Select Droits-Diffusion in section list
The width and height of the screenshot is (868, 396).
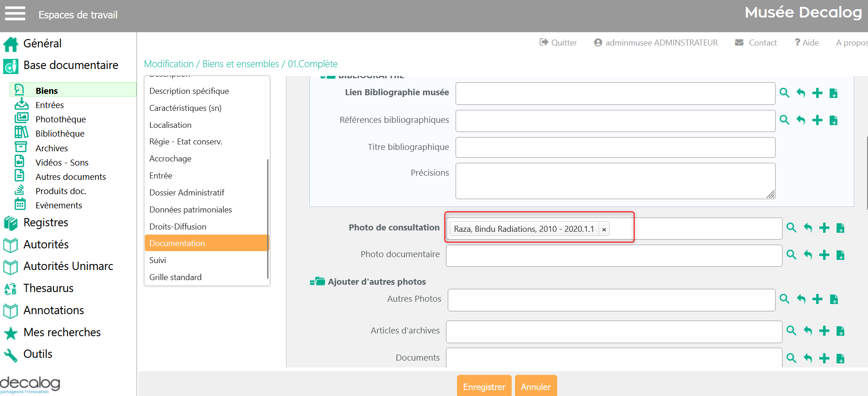tap(178, 227)
